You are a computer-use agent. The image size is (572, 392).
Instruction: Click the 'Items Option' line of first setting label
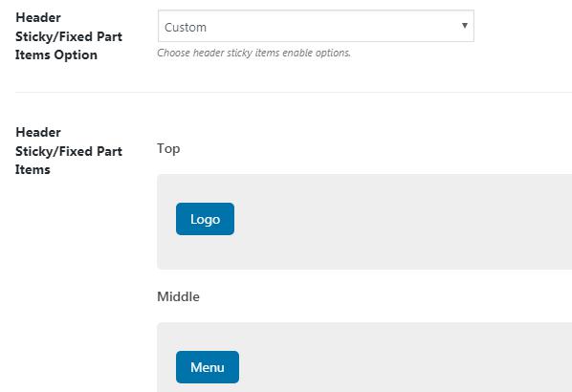tap(56, 55)
